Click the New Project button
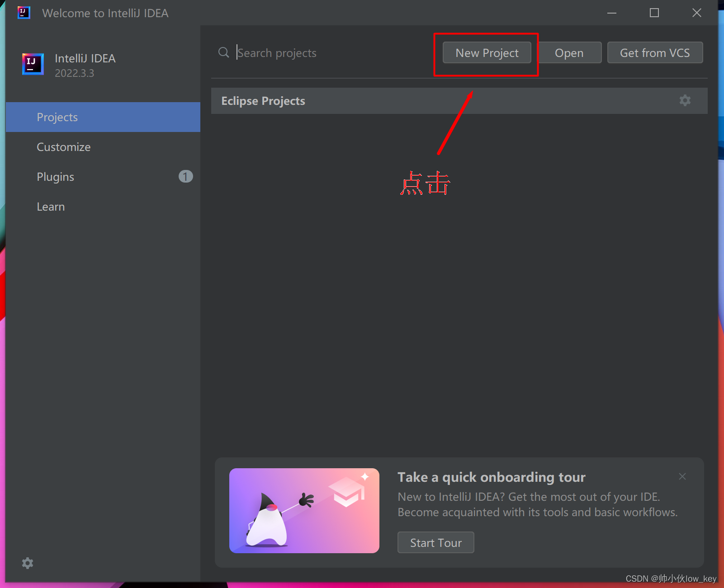The height and width of the screenshot is (588, 724). pyautogui.click(x=487, y=53)
